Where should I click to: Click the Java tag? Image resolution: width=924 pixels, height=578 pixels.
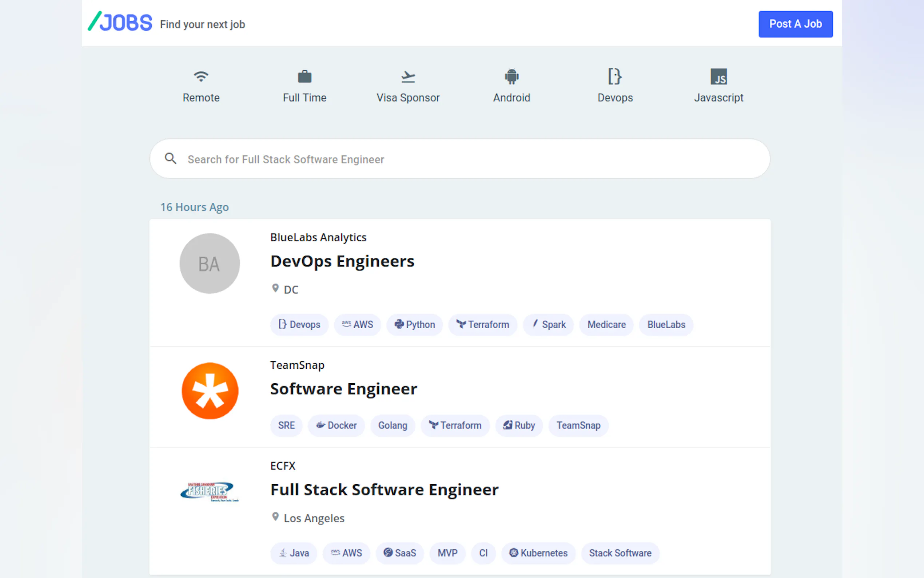[293, 553]
